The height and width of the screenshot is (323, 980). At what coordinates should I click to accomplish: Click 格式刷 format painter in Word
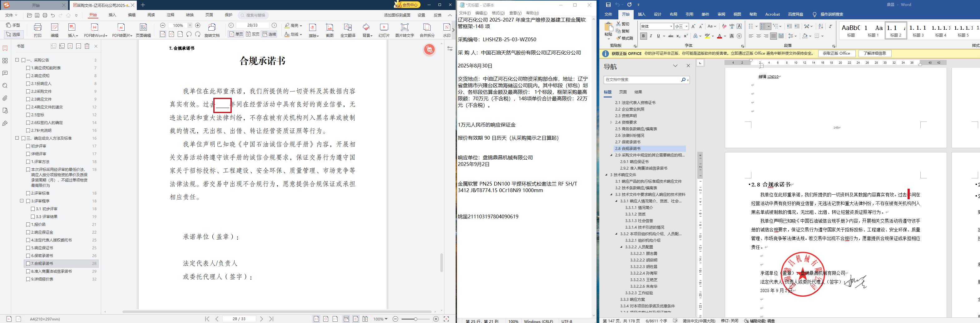625,38
